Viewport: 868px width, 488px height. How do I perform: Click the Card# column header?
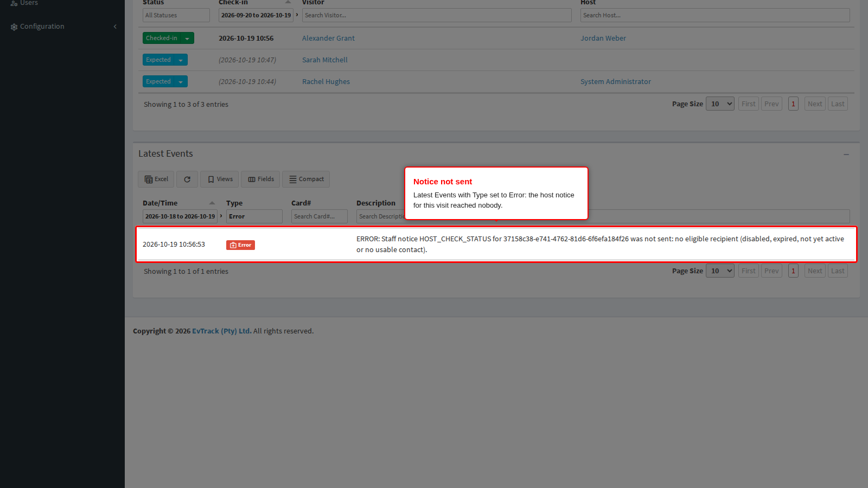tap(301, 203)
